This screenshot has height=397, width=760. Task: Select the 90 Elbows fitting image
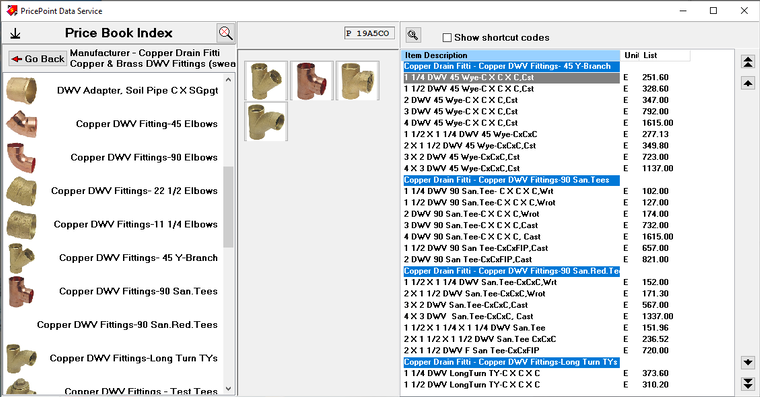point(21,158)
